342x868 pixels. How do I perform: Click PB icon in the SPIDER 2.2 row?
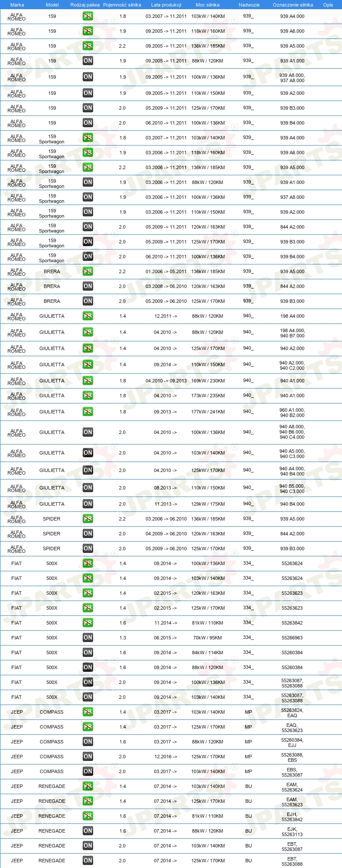(x=88, y=519)
